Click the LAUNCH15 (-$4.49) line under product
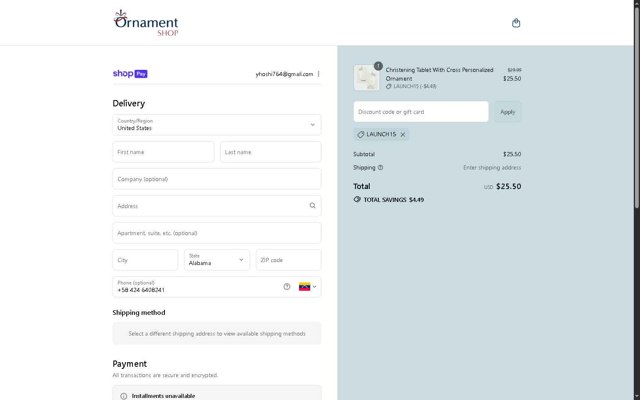 click(x=411, y=86)
